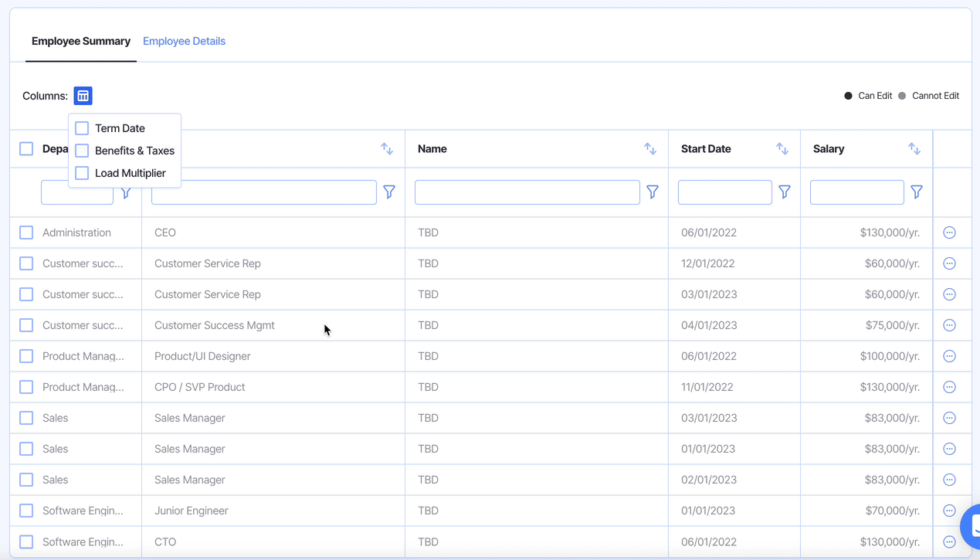
Task: Toggle the Benefits & Taxes column checkbox
Action: pos(82,151)
